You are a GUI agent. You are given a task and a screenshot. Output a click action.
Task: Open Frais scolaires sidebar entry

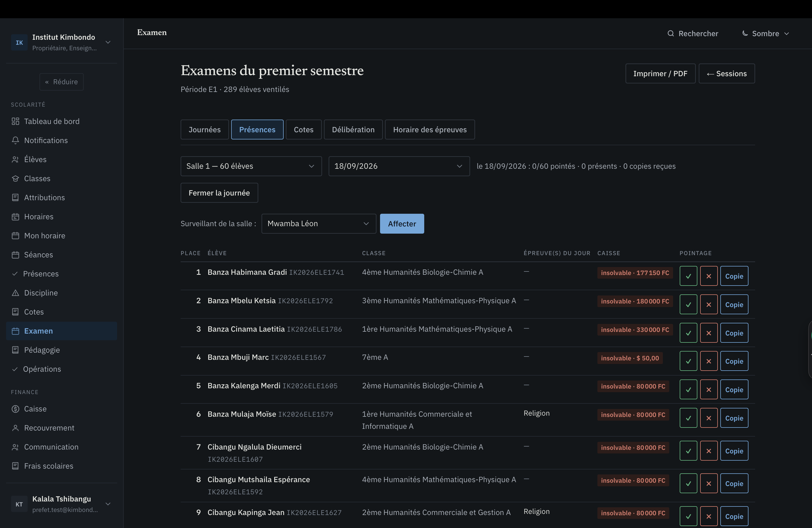61,466
